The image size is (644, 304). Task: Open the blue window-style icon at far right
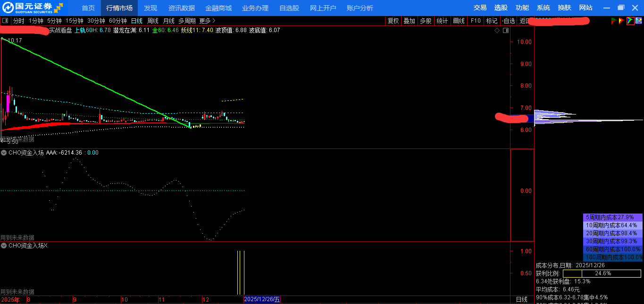(x=639, y=21)
